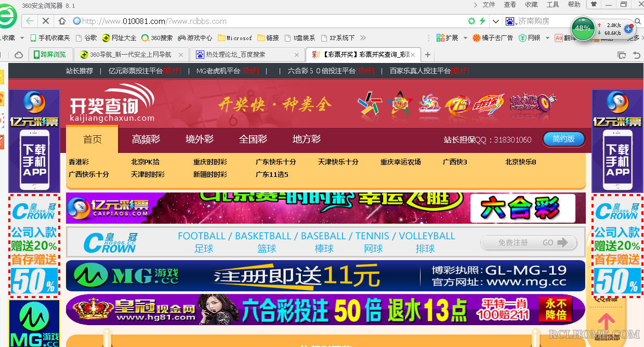Screen dimensions: 644x347
Task: Select the 境外彩 navigation tab
Action: pyautogui.click(x=200, y=139)
